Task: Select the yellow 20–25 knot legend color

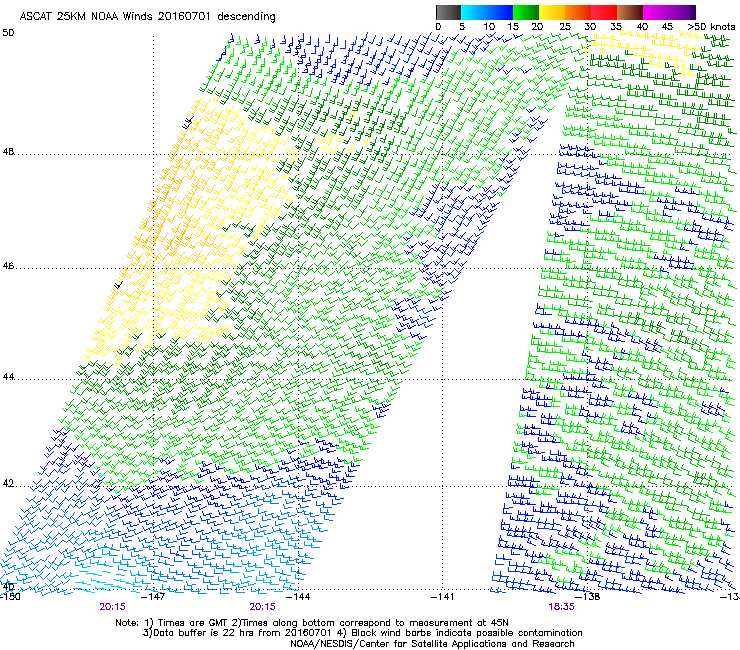Action: (x=552, y=12)
